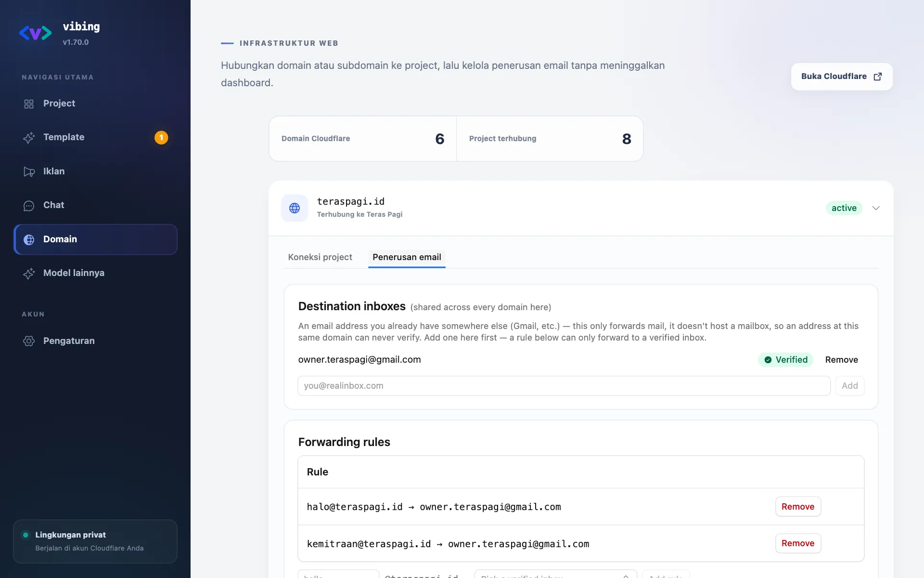Click the Lingkungan privat status dot

26,535
